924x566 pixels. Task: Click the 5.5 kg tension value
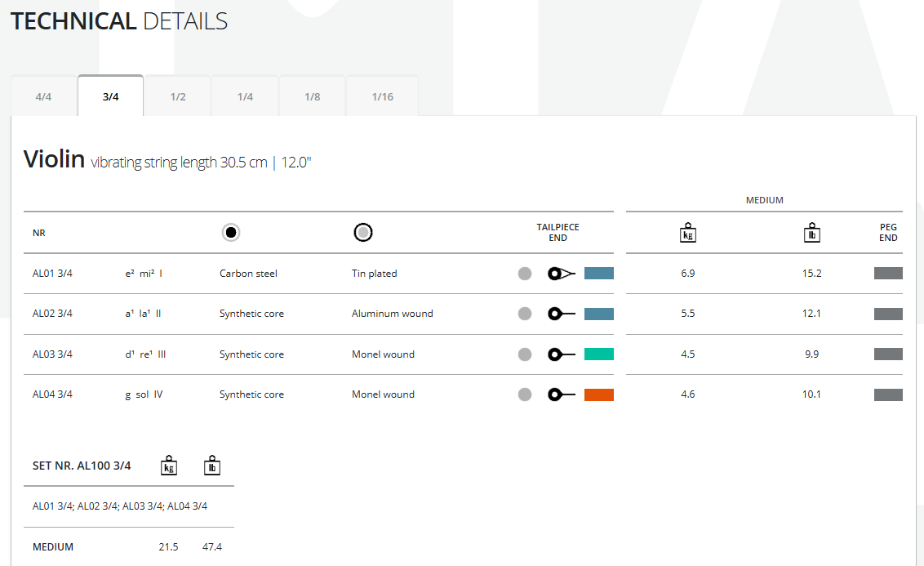pos(688,314)
